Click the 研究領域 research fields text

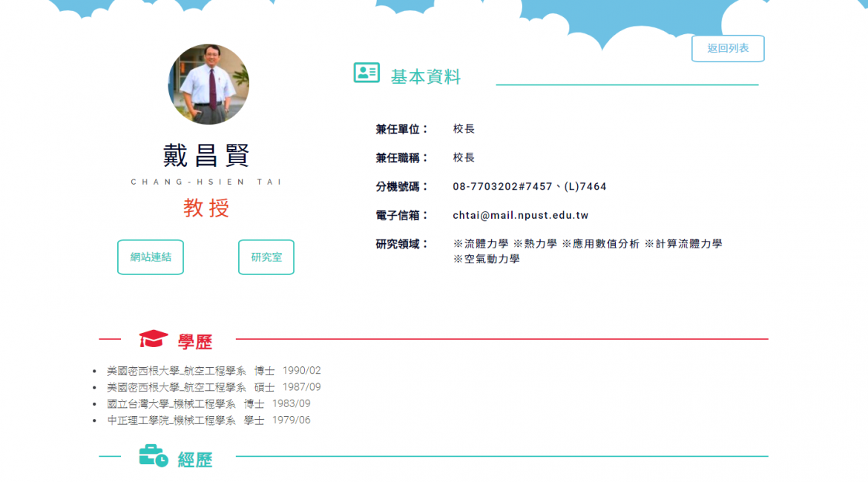[x=587, y=251]
